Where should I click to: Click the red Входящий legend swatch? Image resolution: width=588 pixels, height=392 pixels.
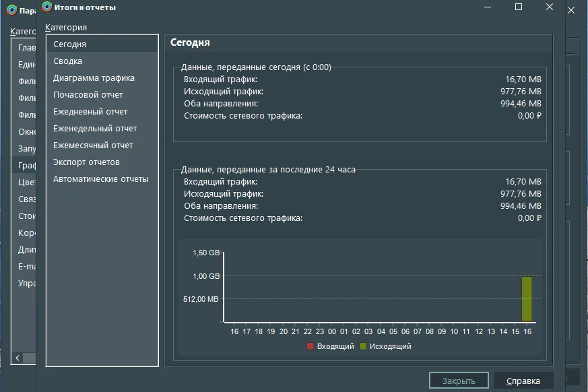pyautogui.click(x=311, y=346)
